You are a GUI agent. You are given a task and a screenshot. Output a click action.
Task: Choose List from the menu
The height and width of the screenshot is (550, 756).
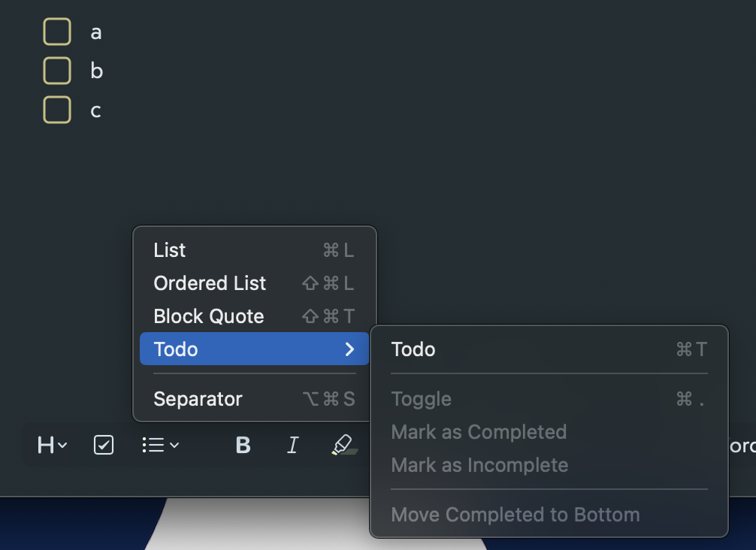[x=170, y=250]
